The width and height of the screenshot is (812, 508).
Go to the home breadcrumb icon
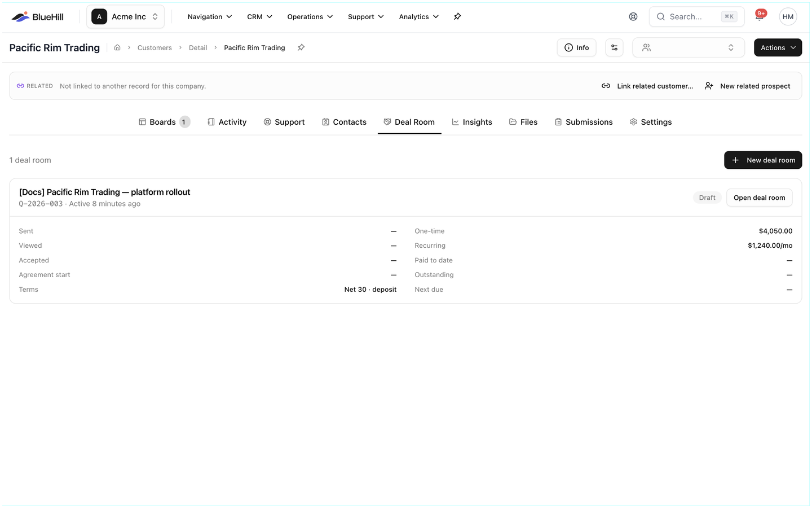[x=117, y=47]
